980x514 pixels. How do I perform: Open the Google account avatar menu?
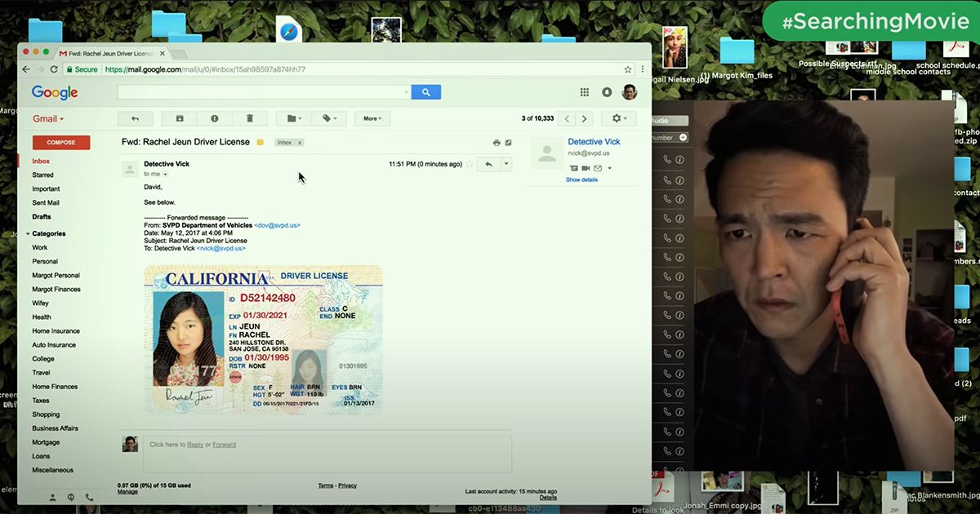click(x=630, y=92)
